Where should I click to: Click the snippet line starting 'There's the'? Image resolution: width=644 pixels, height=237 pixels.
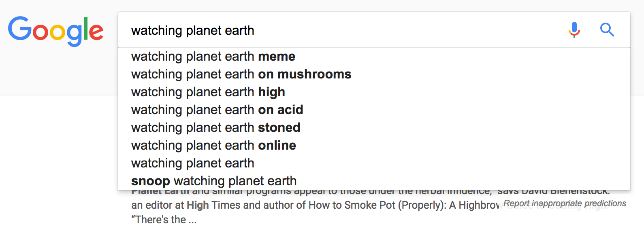tap(164, 220)
